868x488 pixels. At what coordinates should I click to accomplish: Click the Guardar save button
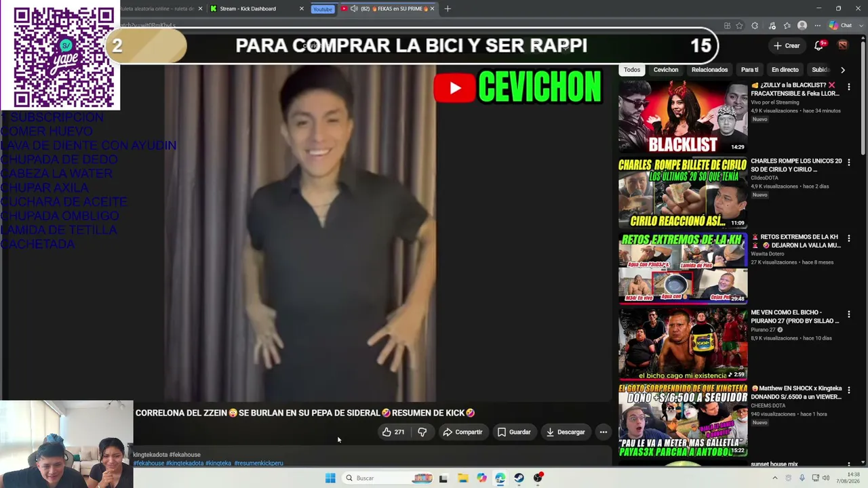point(514,432)
